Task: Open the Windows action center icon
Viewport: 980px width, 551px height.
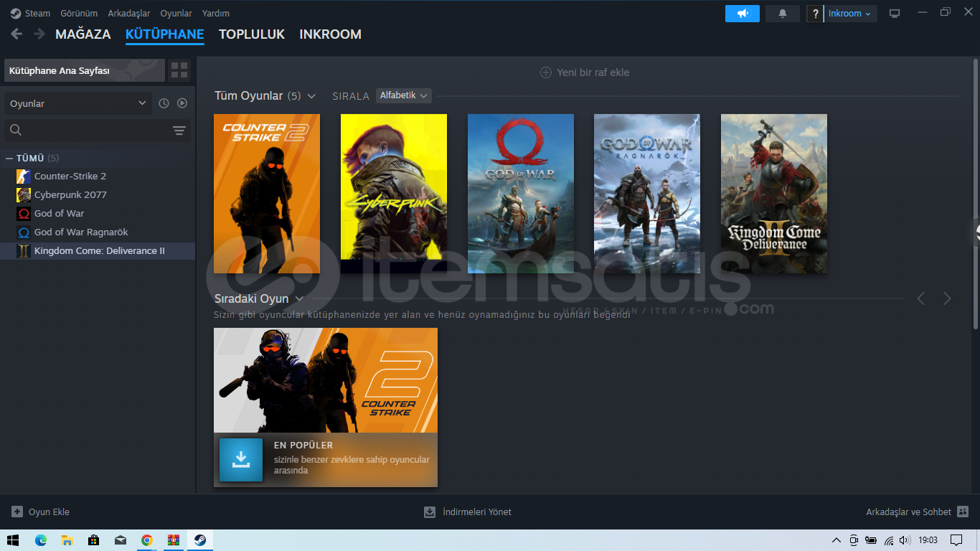Action: 956,540
